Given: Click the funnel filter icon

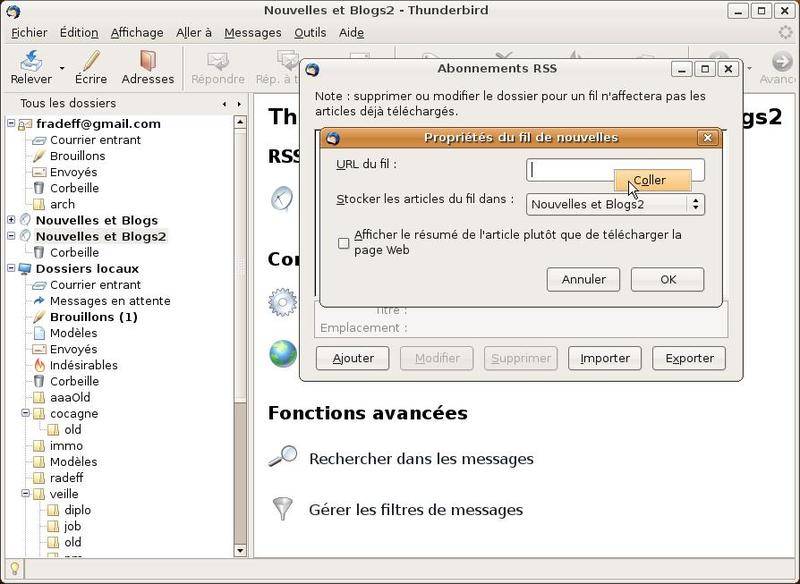Looking at the screenshot, I should 283,509.
